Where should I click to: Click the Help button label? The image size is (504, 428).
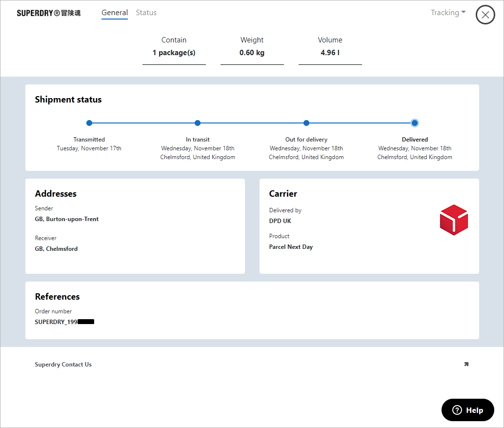pos(474,410)
